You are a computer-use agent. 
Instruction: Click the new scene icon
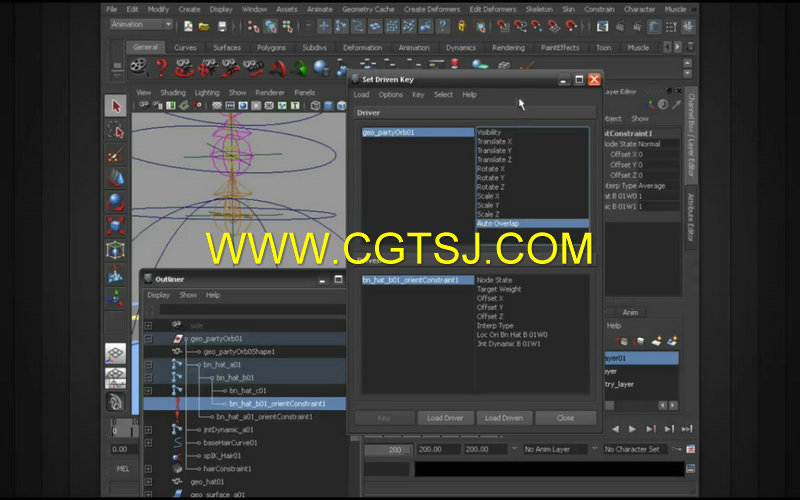click(x=188, y=26)
